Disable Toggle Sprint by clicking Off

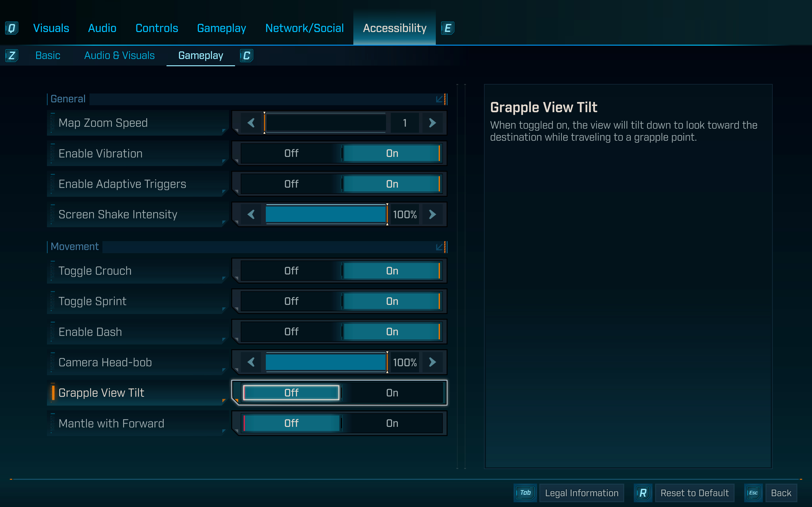click(x=291, y=301)
